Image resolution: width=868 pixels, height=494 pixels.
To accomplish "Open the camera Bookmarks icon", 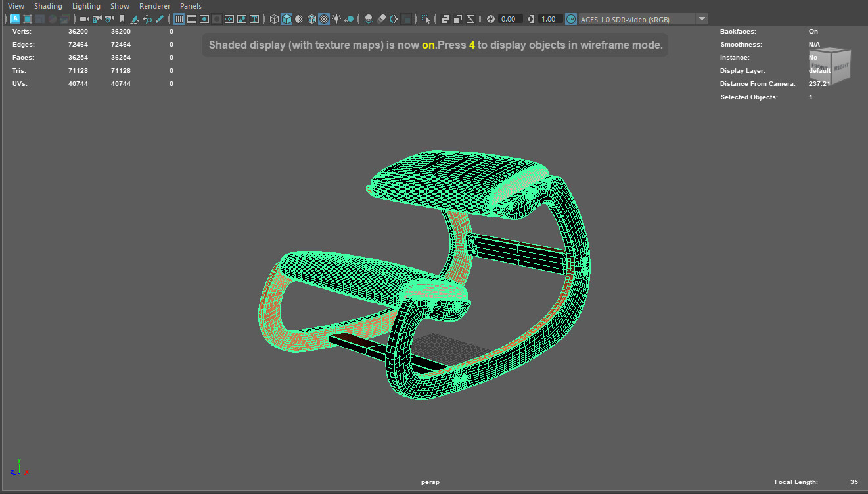I will 122,19.
